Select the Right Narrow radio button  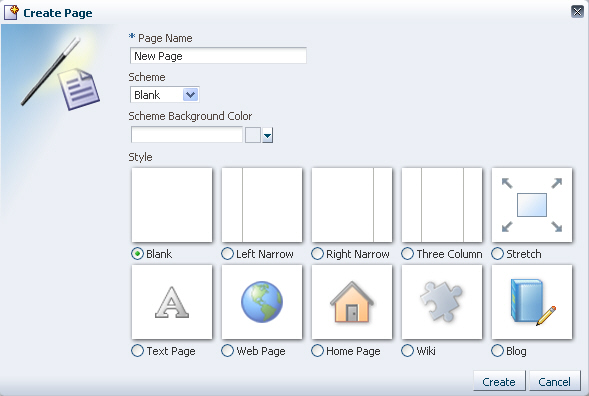click(317, 254)
